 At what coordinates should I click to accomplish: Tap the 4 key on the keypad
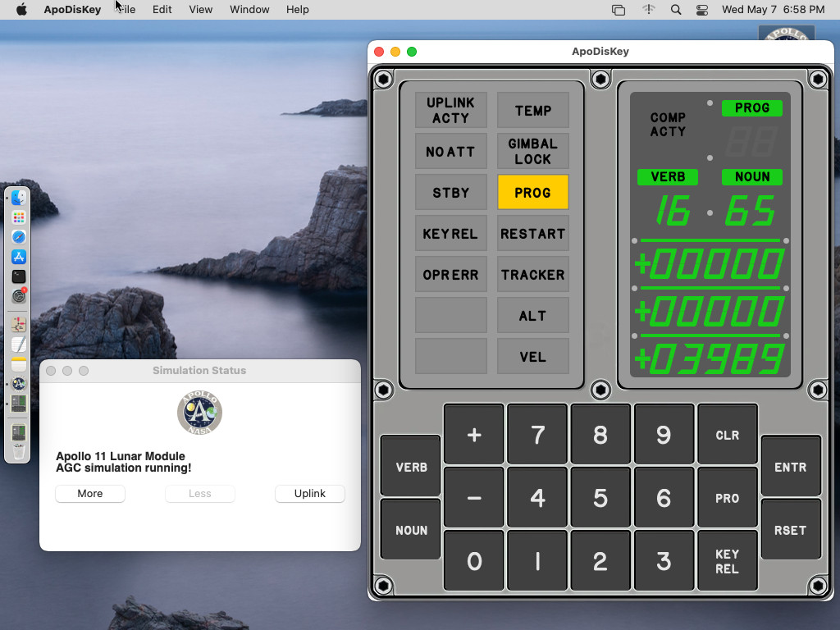(x=537, y=498)
